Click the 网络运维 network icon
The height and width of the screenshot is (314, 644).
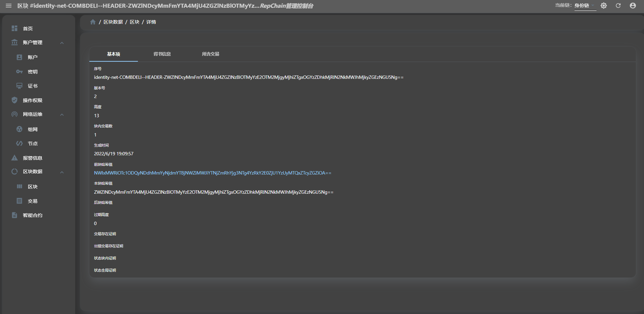(14, 114)
